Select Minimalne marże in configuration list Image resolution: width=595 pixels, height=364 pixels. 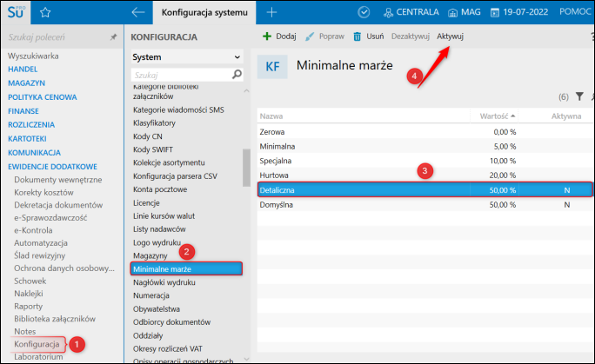186,269
